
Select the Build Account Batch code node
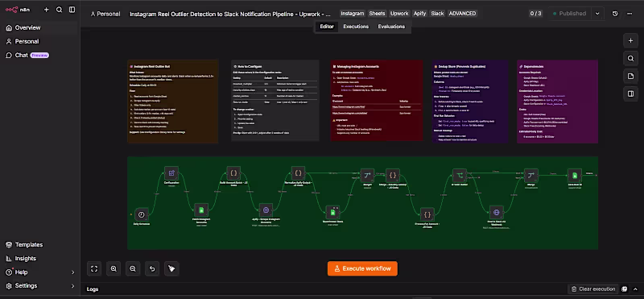[233, 173]
